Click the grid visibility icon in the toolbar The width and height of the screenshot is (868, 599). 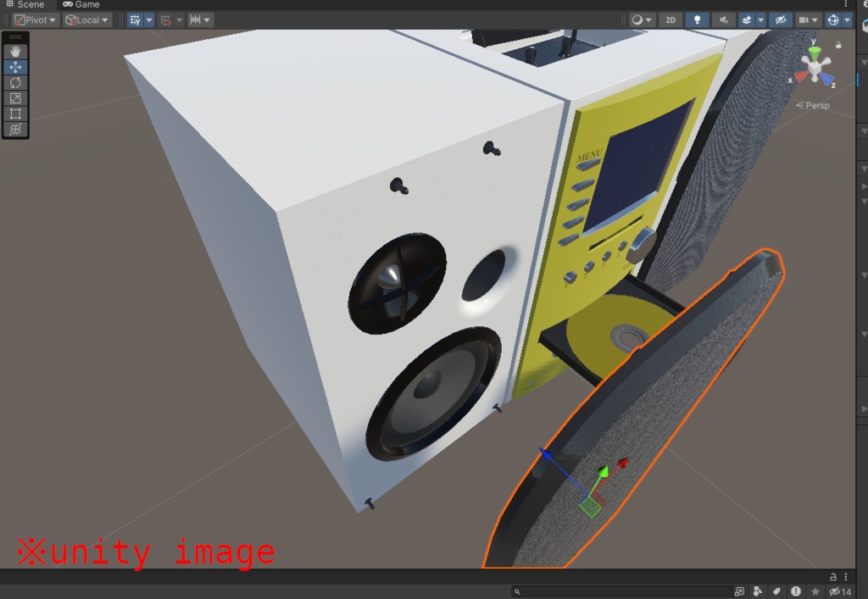pos(135,19)
